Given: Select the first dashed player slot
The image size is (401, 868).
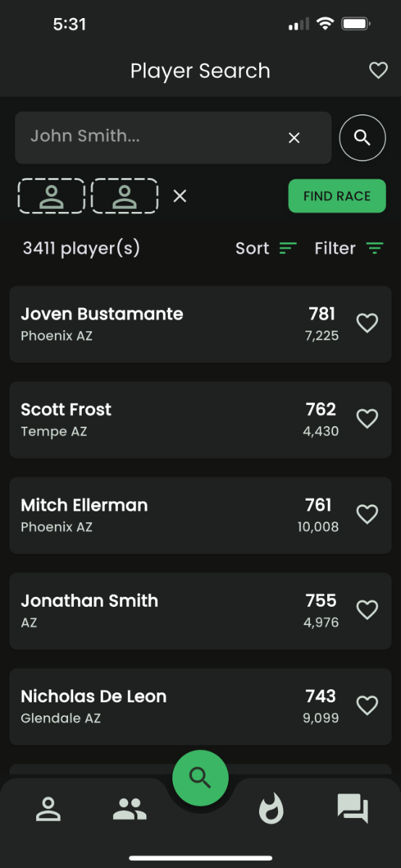Looking at the screenshot, I should [x=51, y=196].
